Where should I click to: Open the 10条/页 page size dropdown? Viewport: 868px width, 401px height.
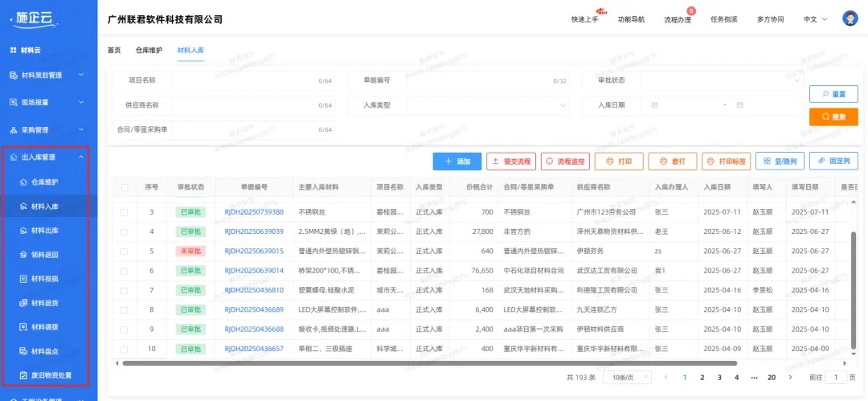[628, 377]
